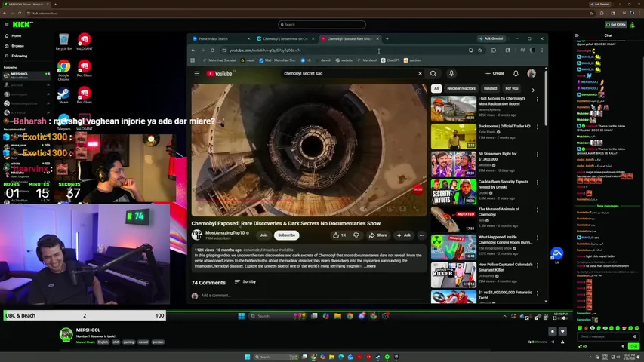Viewport: 644px width, 362px height.
Task: Start YouTube voice search microphone
Action: click(x=451, y=73)
